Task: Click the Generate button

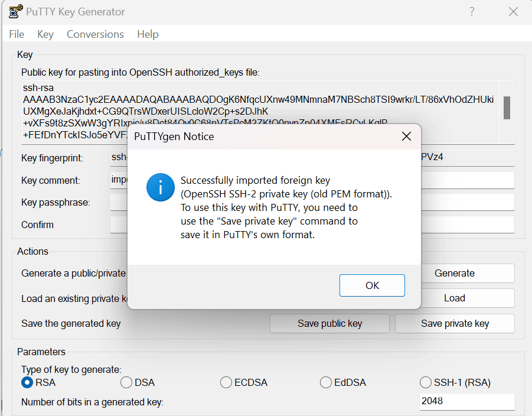Action: (x=454, y=273)
